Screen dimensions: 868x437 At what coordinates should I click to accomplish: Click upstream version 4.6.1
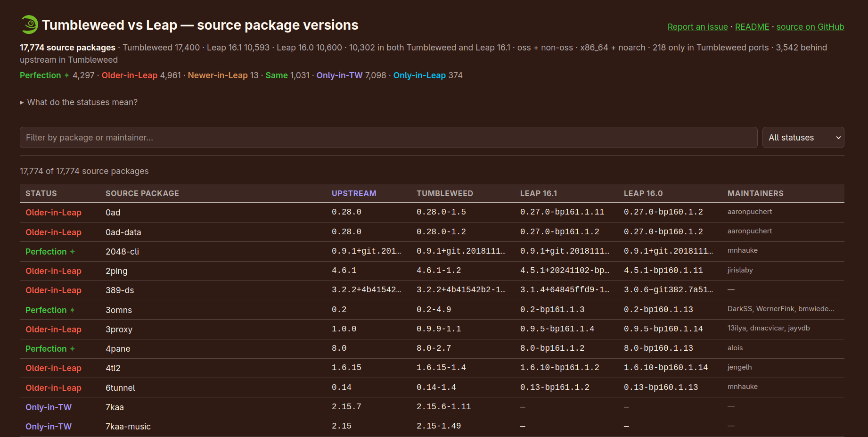click(x=344, y=271)
